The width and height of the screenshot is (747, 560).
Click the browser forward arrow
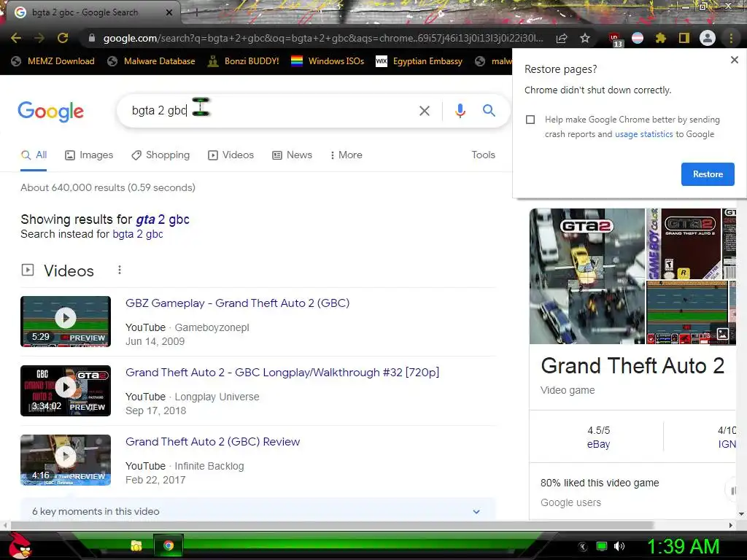click(x=39, y=38)
